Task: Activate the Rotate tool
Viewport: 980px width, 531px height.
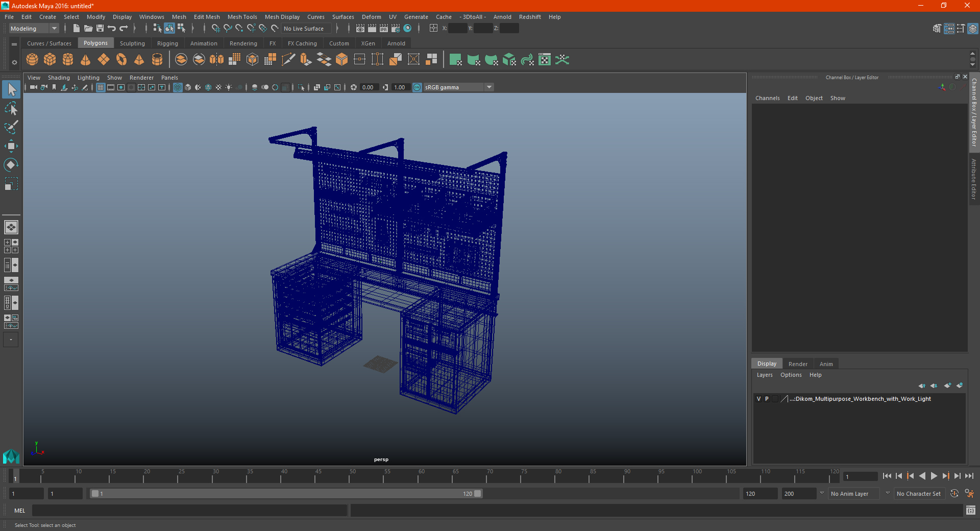Action: pos(11,165)
